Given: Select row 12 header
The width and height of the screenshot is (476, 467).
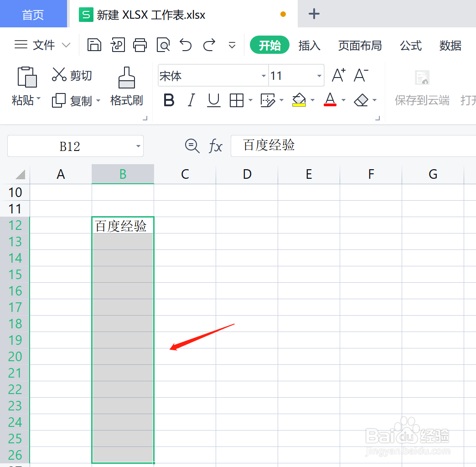Looking at the screenshot, I should (x=15, y=225).
